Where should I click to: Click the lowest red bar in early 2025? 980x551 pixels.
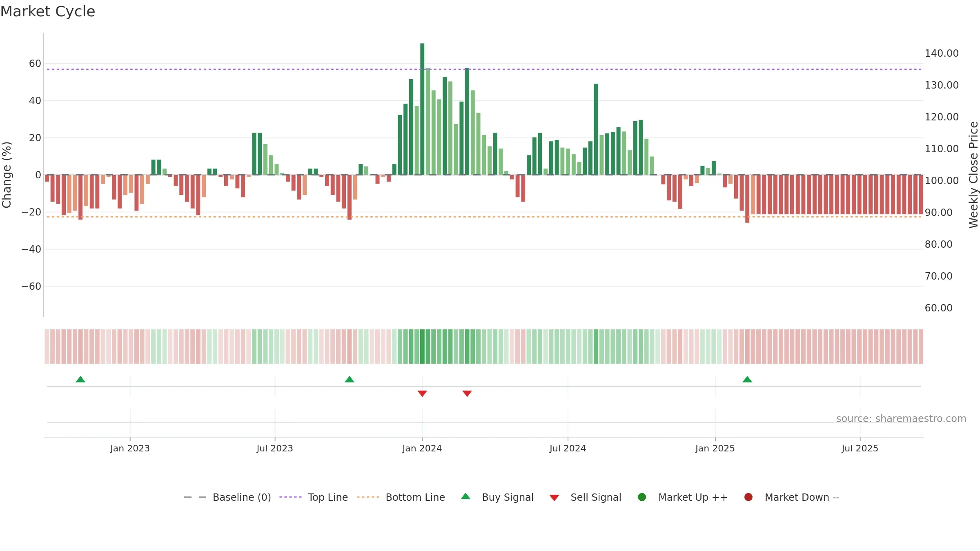[747, 199]
